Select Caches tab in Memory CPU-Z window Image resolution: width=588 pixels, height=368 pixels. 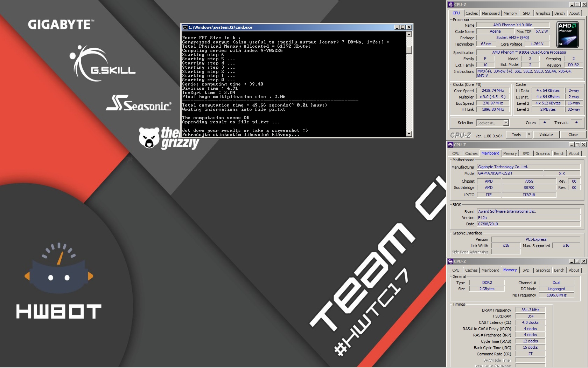pyautogui.click(x=471, y=270)
